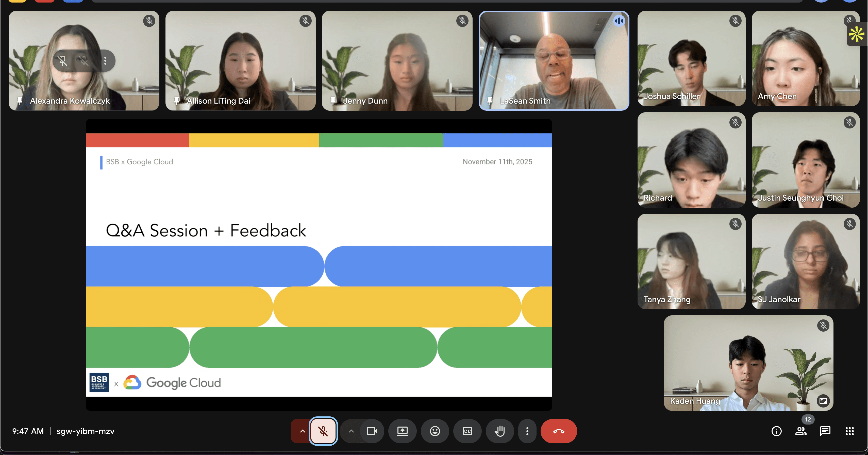This screenshot has height=455, width=868.
Task: Open more options on Alexandra Kowalczyk's tile
Action: coord(106,61)
